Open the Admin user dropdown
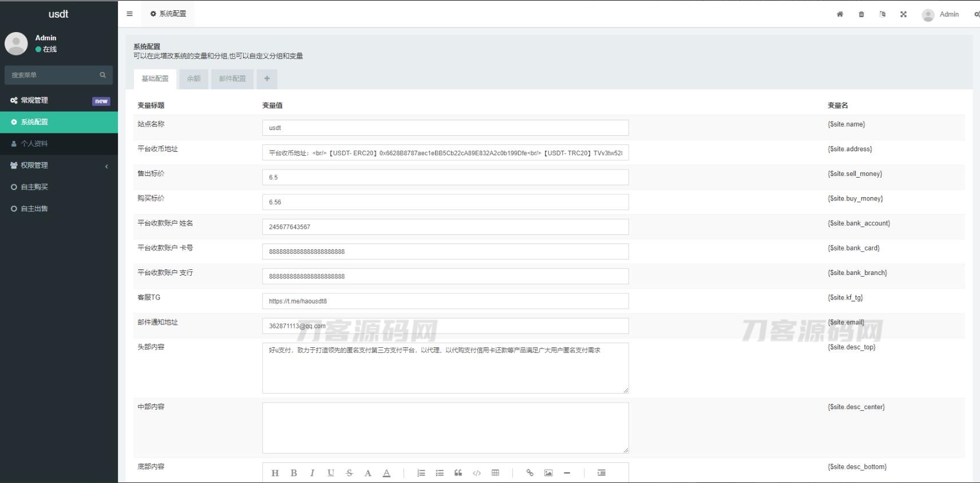The image size is (980, 483). click(x=941, y=14)
